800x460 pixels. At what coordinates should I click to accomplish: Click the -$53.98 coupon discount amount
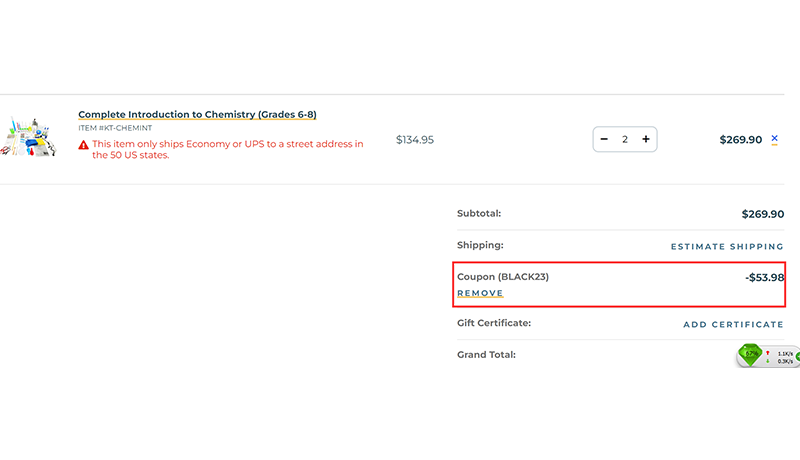764,277
